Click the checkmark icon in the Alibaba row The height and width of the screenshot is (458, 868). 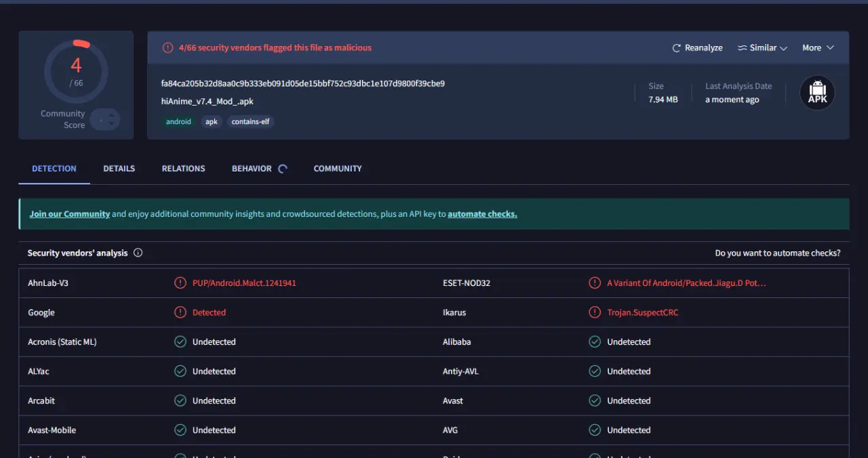click(595, 341)
